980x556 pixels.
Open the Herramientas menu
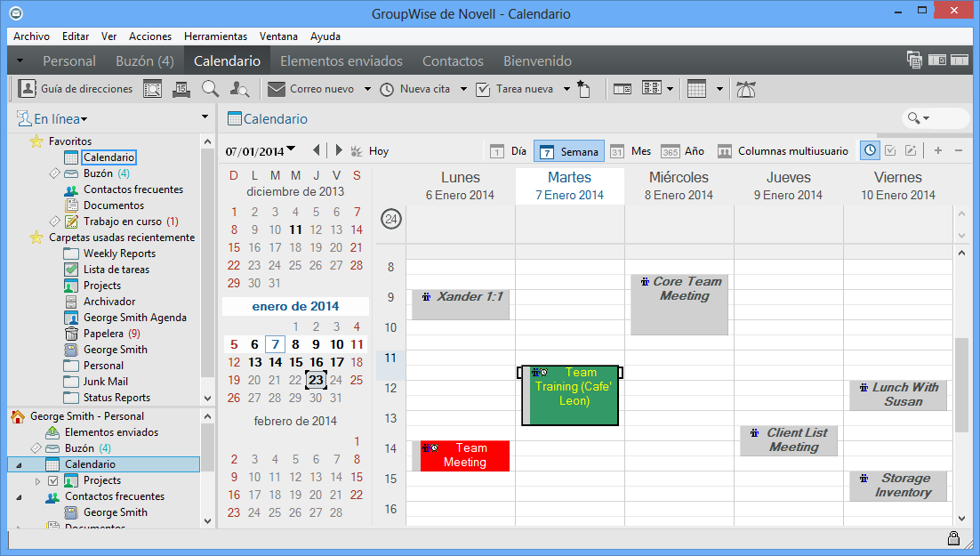(215, 36)
